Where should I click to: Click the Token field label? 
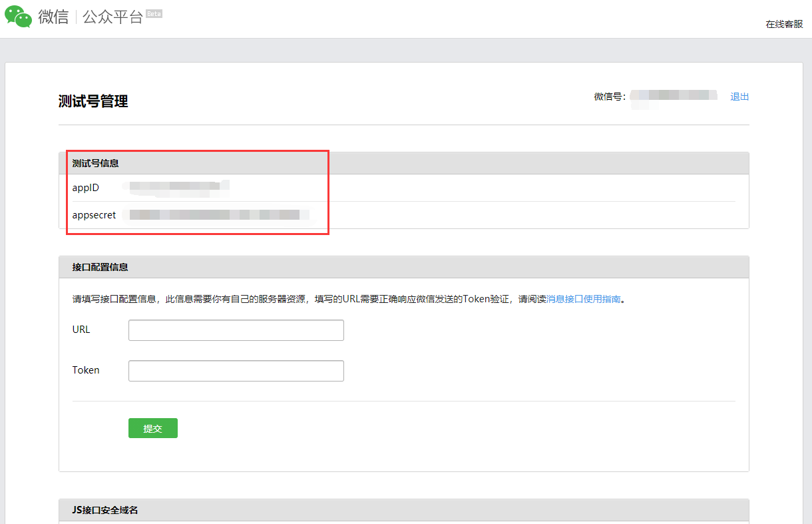pyautogui.click(x=86, y=370)
